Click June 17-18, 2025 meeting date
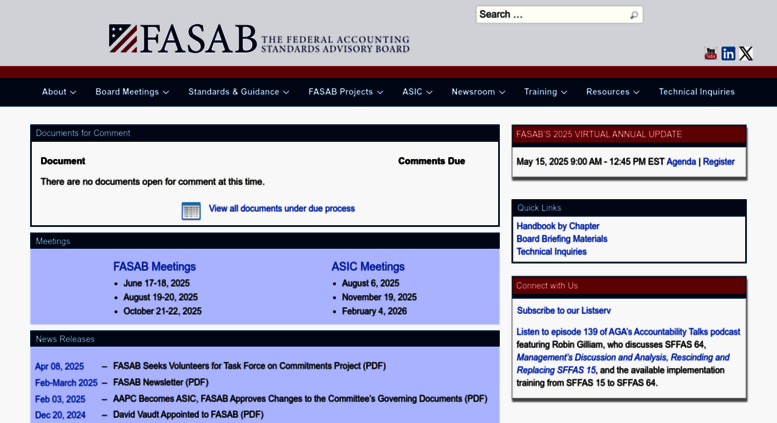Image resolution: width=777 pixels, height=423 pixels. (x=157, y=283)
